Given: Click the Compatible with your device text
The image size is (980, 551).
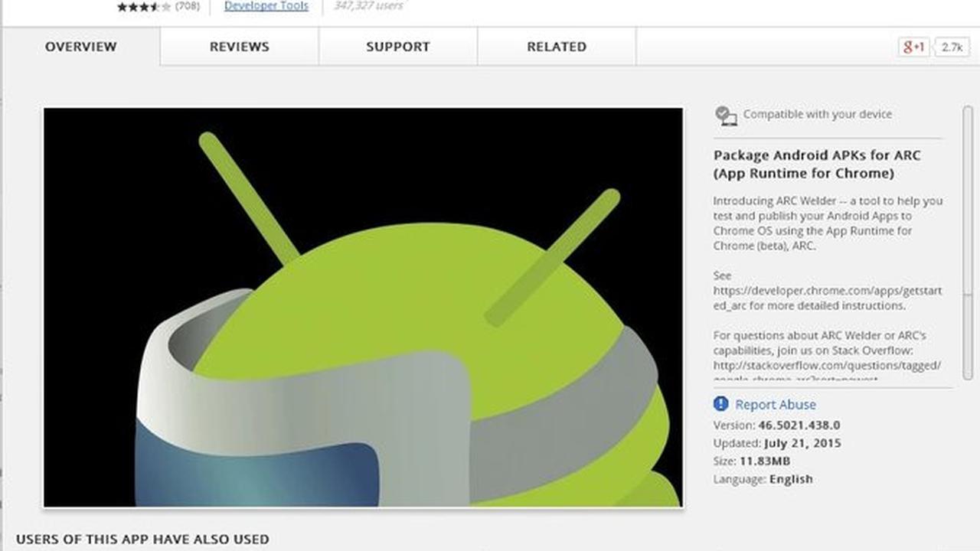Looking at the screenshot, I should pyautogui.click(x=818, y=114).
